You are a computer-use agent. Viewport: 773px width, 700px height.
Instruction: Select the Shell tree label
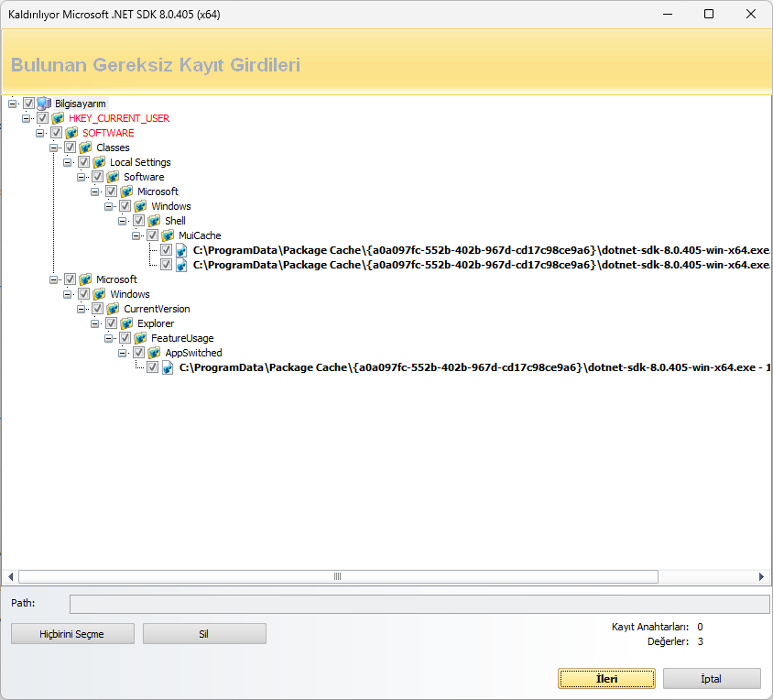(176, 221)
